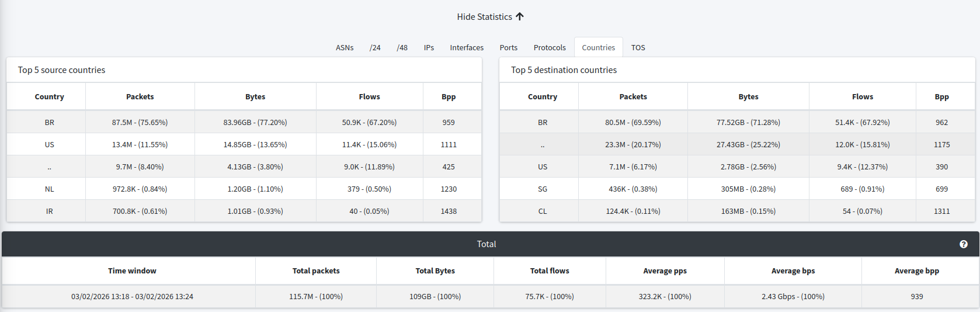
Task: Click destination flows cell 9.4K - (12.37%)
Action: [863, 167]
